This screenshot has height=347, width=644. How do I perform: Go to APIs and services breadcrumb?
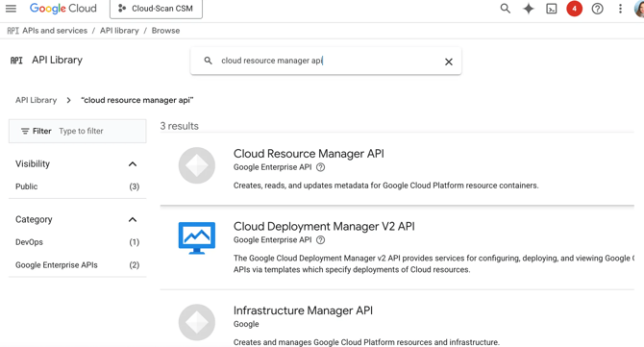55,31
